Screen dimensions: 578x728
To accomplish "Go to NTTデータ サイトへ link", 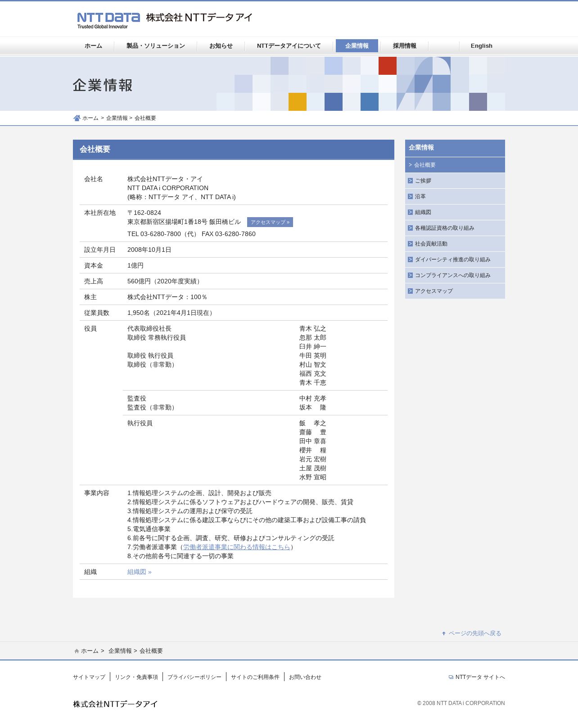I will (x=480, y=677).
